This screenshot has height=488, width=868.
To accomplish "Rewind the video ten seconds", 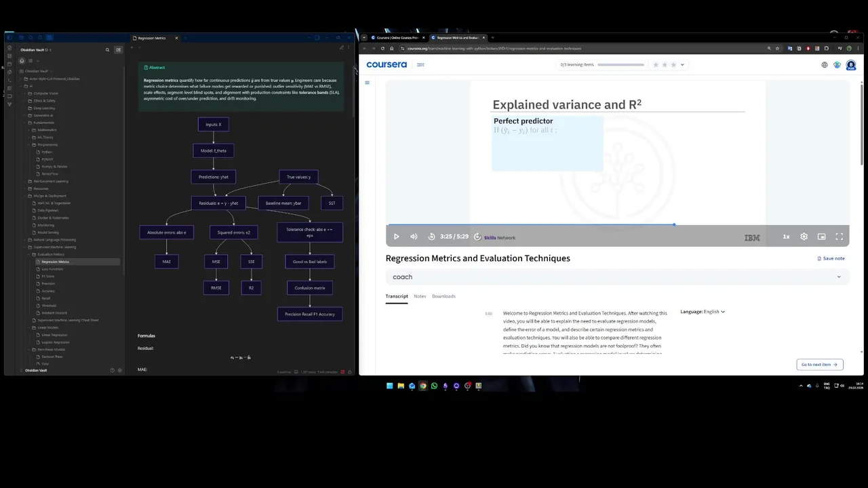I will [x=431, y=237].
